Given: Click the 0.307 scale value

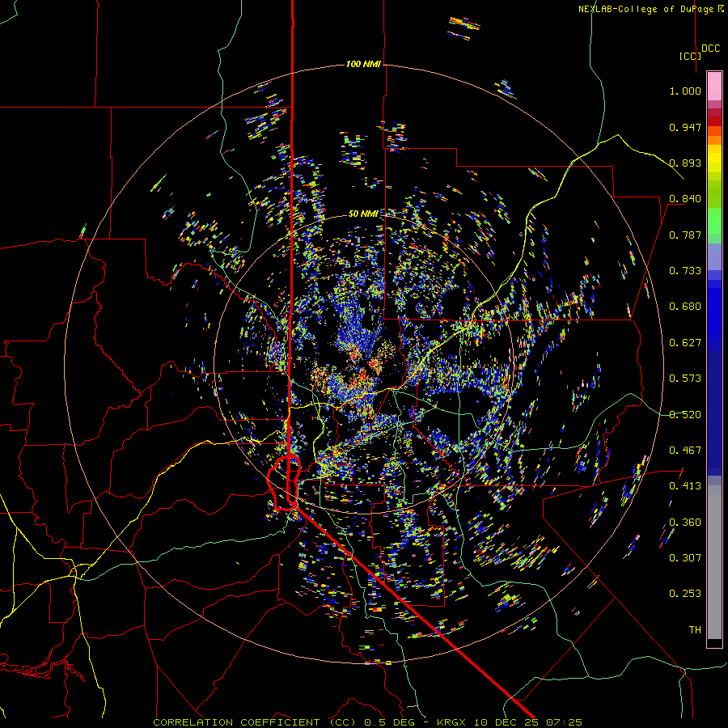Looking at the screenshot, I should (685, 558).
